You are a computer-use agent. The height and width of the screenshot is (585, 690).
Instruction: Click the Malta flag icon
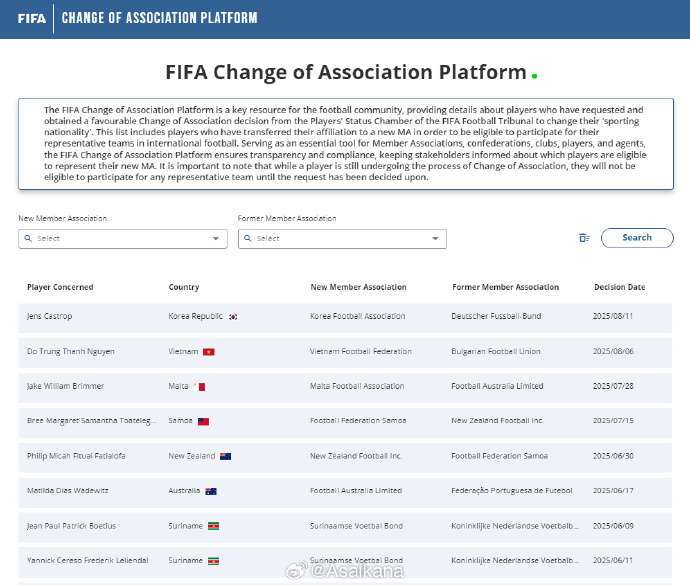click(200, 387)
